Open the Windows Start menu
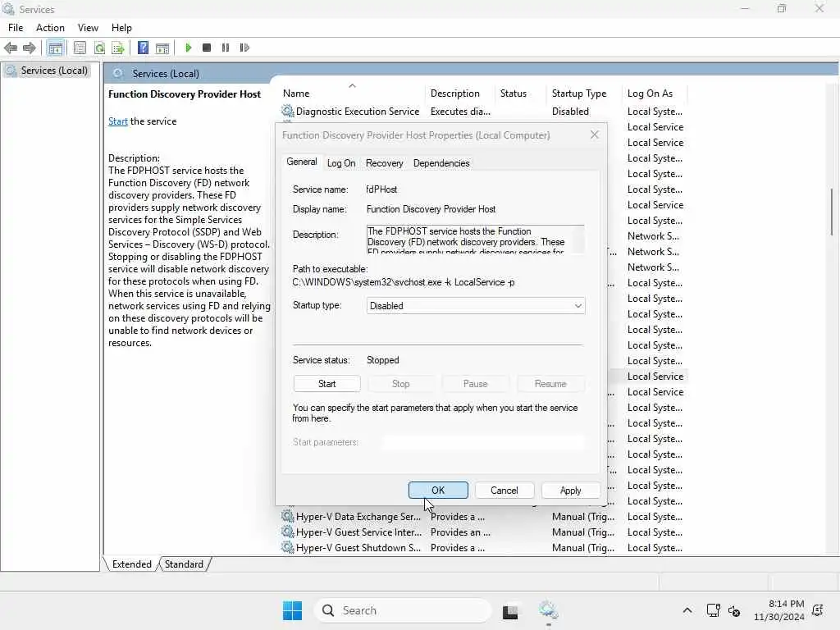Image resolution: width=840 pixels, height=630 pixels. (x=293, y=610)
